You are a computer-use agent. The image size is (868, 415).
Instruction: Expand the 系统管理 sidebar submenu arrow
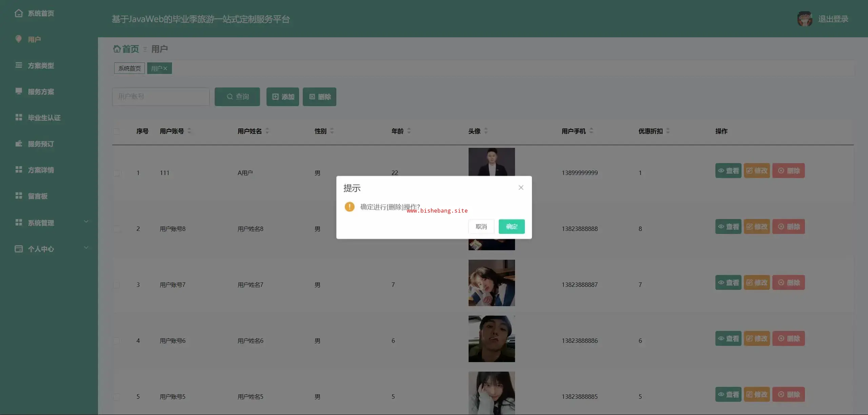point(86,222)
